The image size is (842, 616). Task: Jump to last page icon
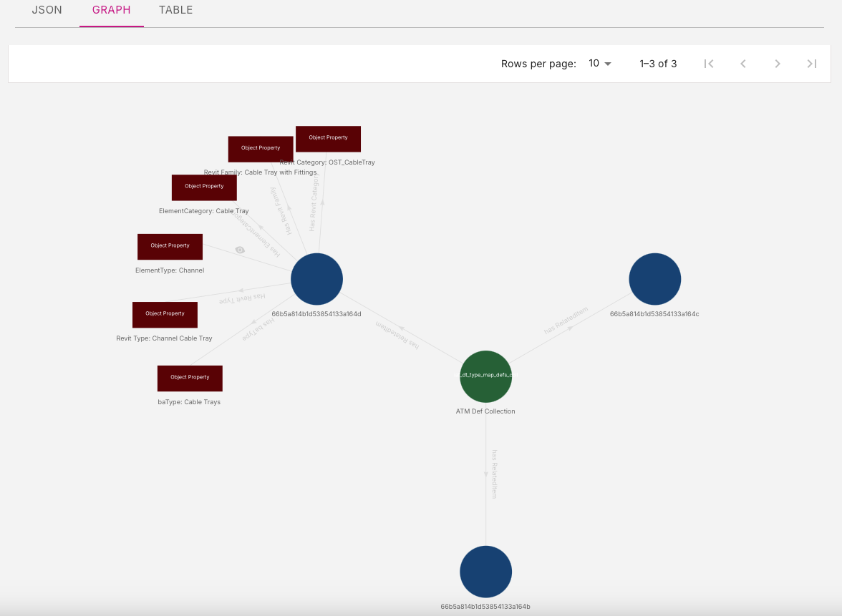[811, 64]
